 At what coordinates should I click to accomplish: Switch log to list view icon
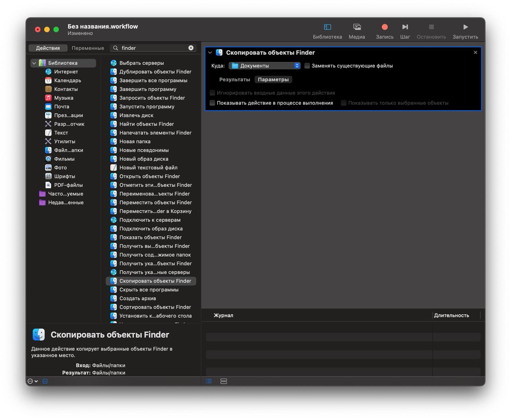[x=209, y=381]
